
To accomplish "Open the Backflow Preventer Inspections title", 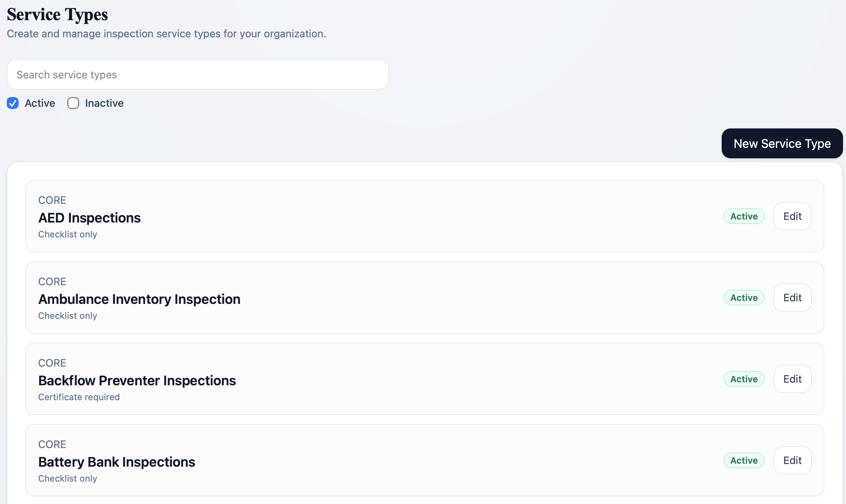I will (137, 380).
